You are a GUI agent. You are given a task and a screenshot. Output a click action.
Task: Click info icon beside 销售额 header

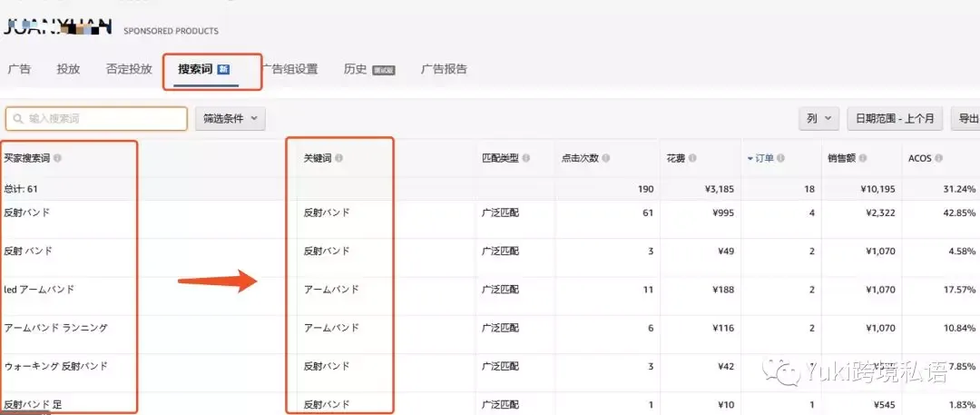[x=863, y=158]
